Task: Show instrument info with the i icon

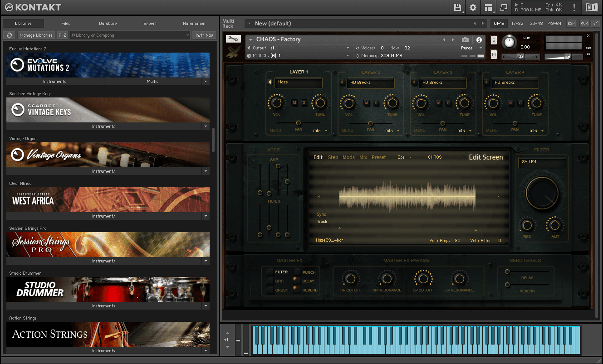Action: click(479, 39)
